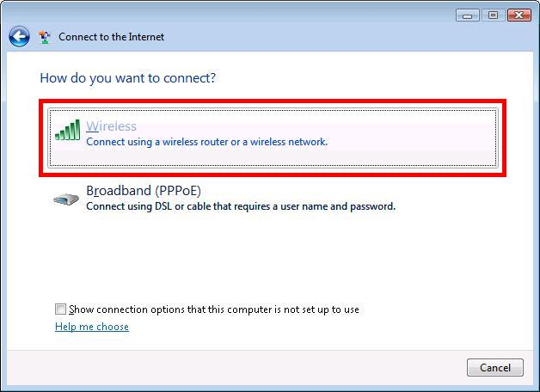Select the Wireless option title
540x392 pixels.
(111, 126)
